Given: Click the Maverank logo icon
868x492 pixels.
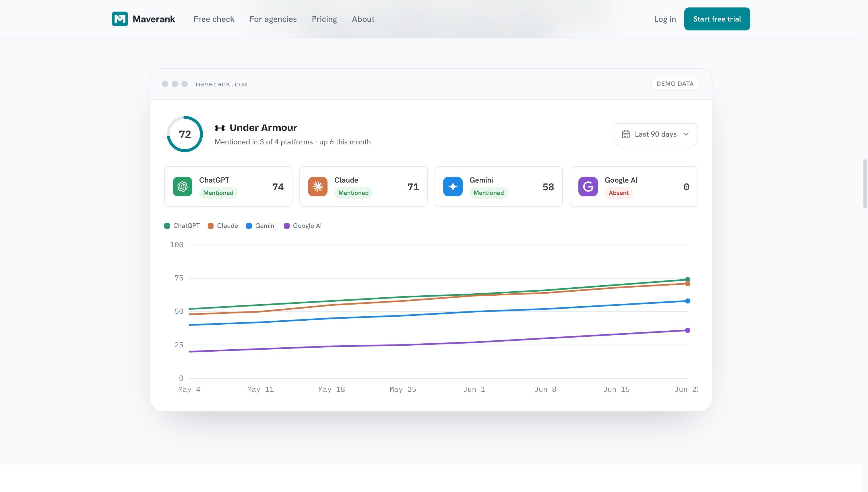Looking at the screenshot, I should [x=120, y=19].
